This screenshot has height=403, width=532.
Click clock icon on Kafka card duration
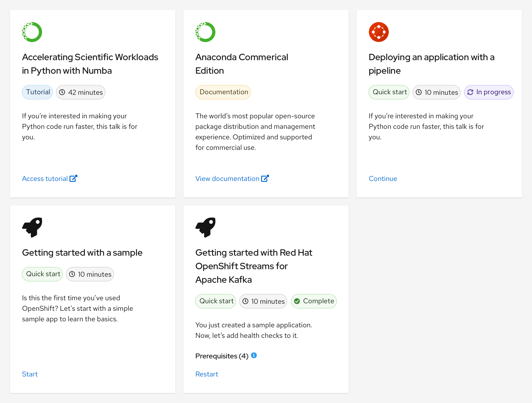245,301
